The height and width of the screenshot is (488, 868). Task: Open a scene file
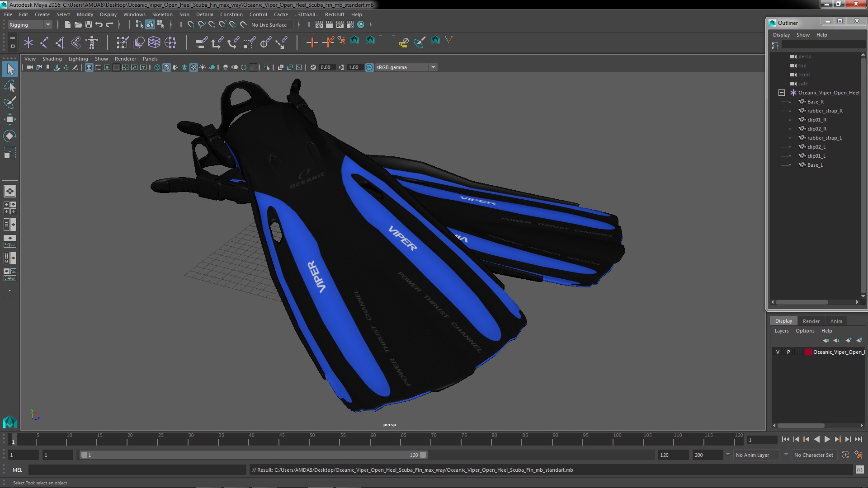(x=78, y=24)
